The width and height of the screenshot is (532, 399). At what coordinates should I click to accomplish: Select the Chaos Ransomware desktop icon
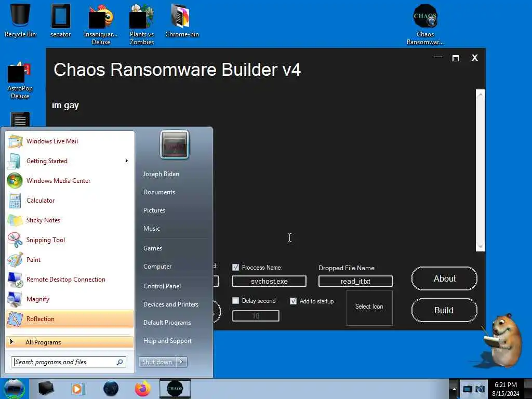pyautogui.click(x=425, y=24)
